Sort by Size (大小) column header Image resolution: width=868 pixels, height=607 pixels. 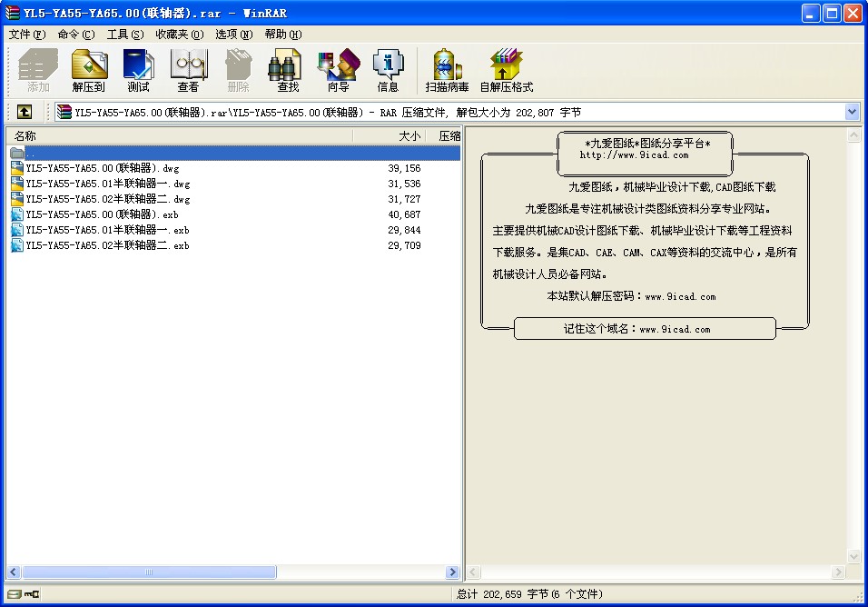390,135
